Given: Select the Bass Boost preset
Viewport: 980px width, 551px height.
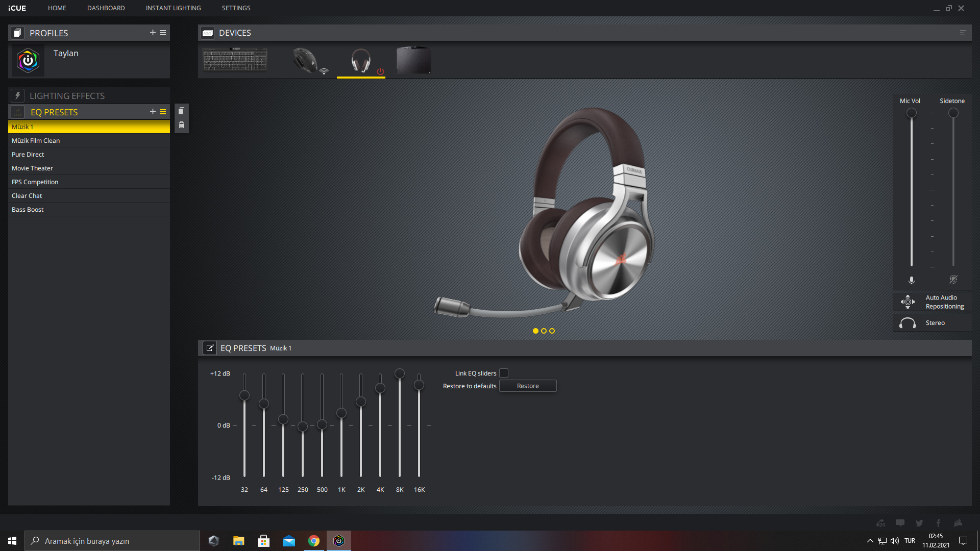Looking at the screenshot, I should [x=28, y=210].
